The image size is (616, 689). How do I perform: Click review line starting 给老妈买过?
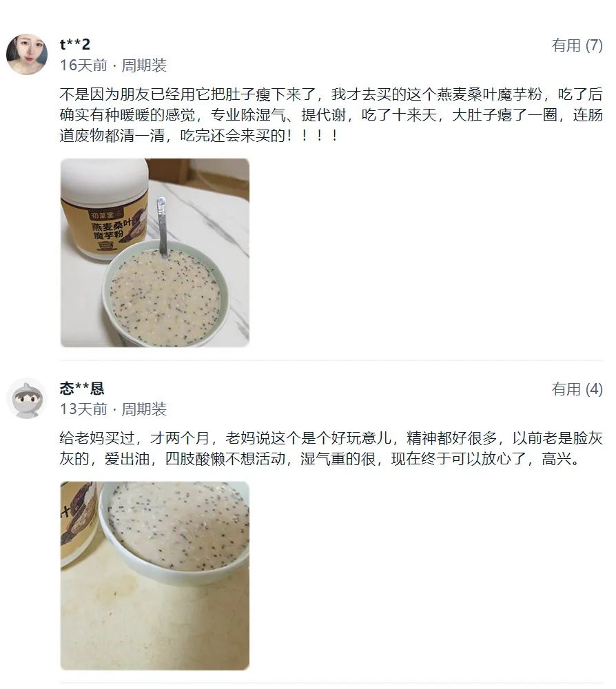(331, 438)
